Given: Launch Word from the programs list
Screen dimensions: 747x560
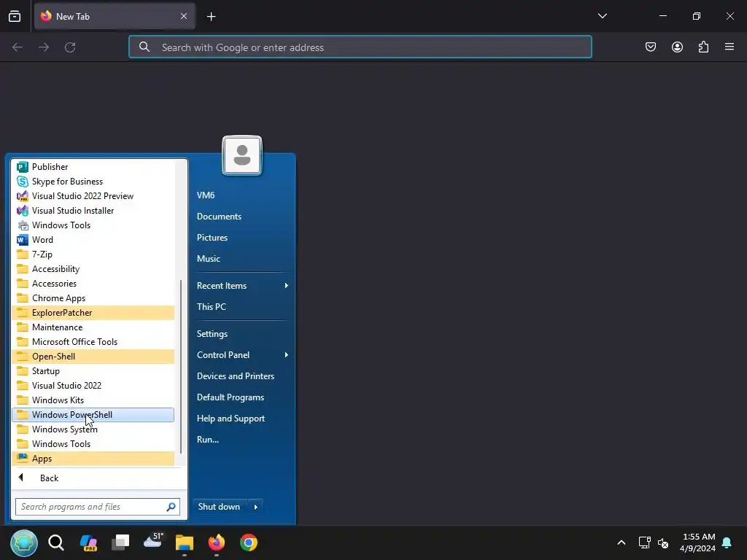Looking at the screenshot, I should point(93,239).
